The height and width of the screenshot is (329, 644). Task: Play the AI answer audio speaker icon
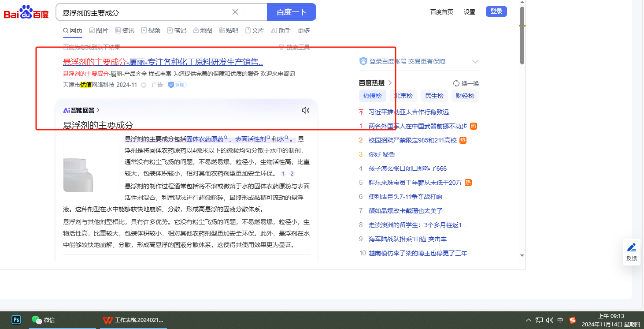[x=305, y=110]
